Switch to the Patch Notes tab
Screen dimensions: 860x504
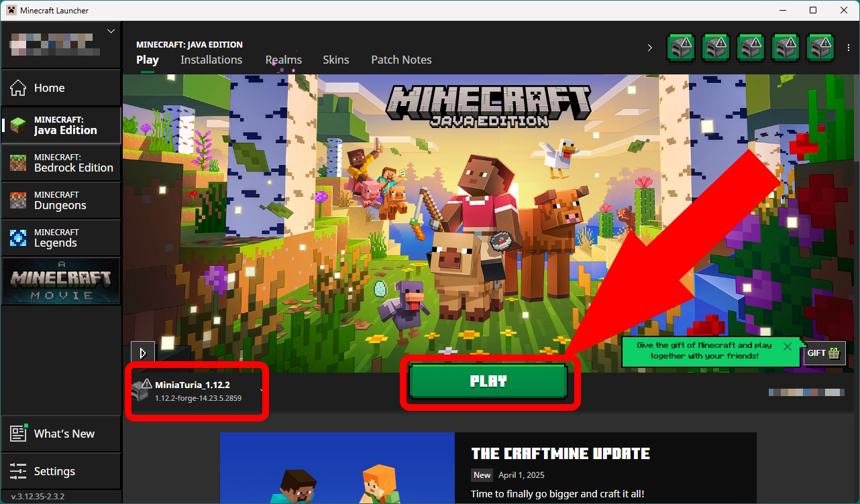(x=401, y=60)
